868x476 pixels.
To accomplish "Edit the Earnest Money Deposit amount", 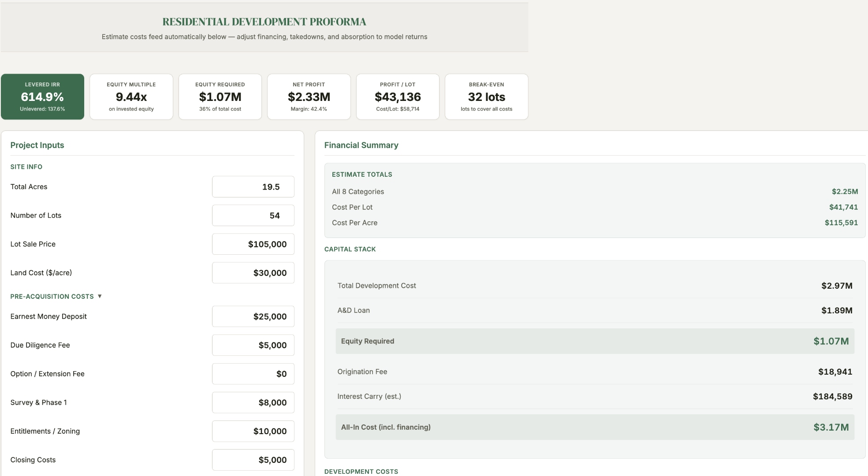I will point(253,316).
